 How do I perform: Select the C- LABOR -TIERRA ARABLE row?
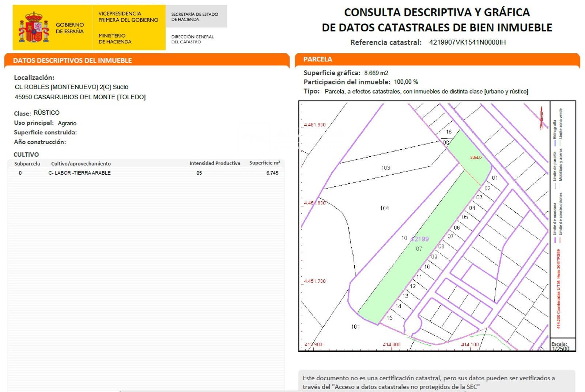point(79,173)
